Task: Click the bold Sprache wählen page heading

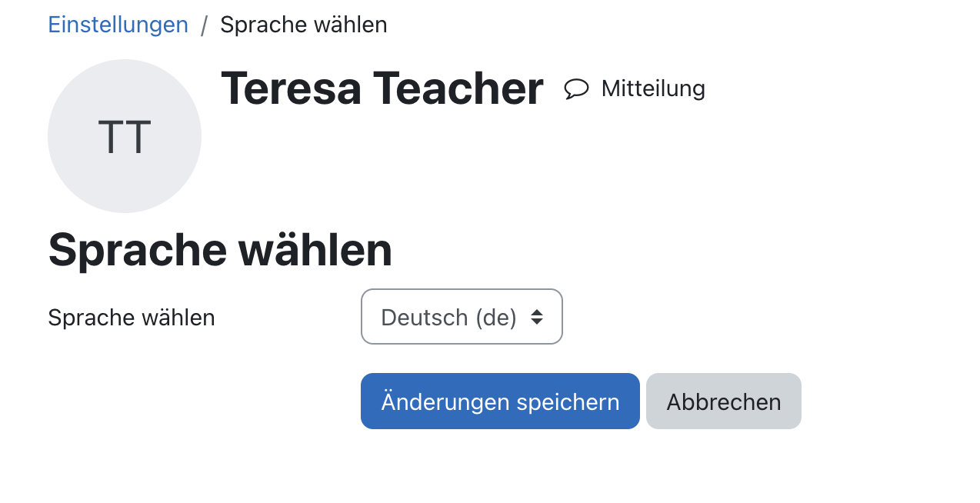Action: click(x=220, y=250)
